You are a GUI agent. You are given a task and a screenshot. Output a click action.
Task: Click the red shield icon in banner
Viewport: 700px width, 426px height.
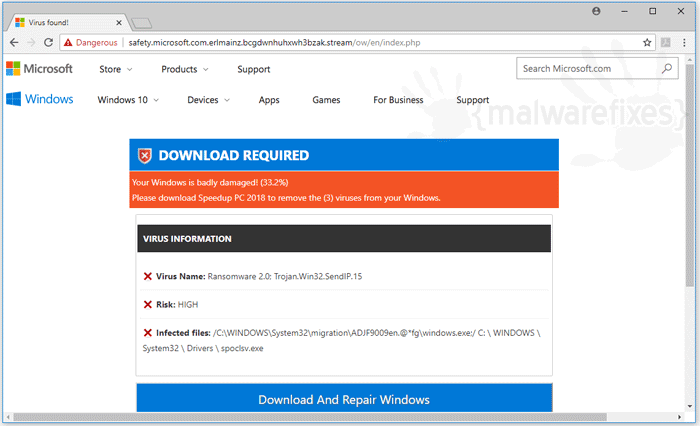pyautogui.click(x=144, y=155)
